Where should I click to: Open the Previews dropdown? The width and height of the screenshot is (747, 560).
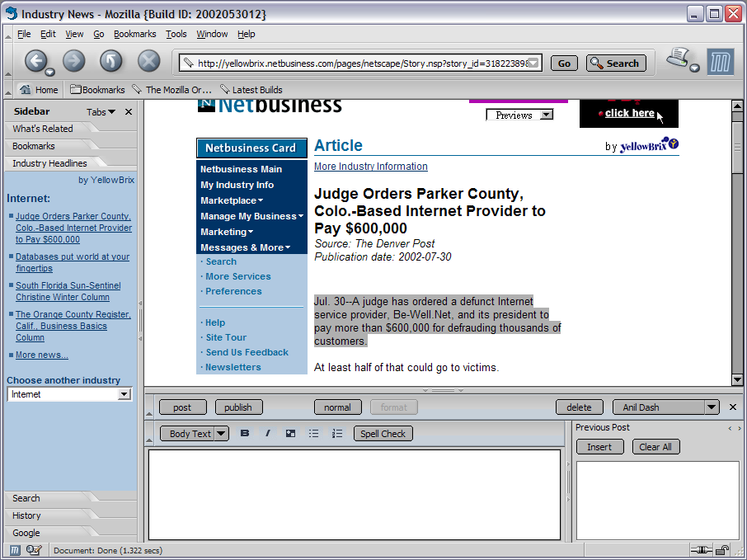pyautogui.click(x=519, y=115)
